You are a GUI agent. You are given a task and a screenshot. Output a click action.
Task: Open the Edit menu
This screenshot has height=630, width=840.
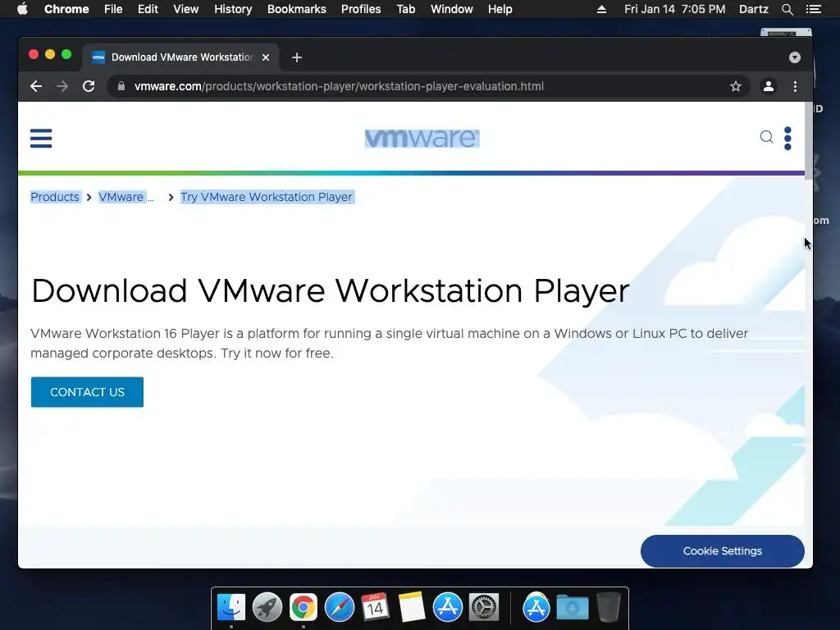148,9
